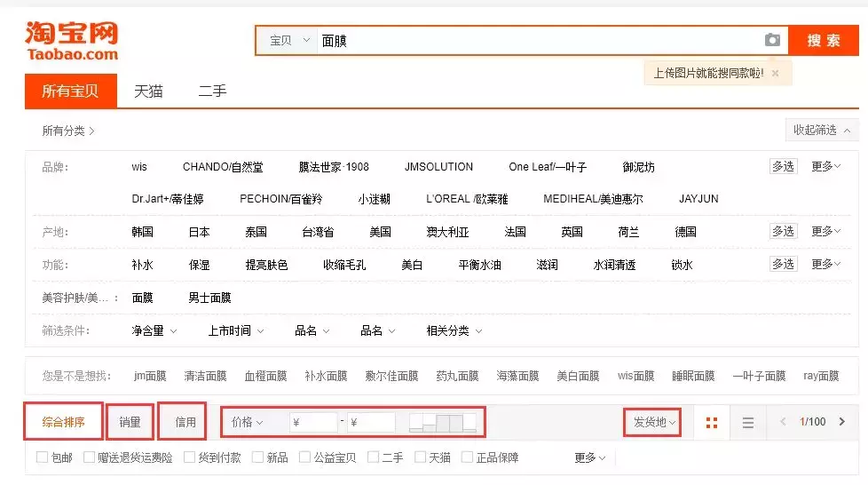Screen dimensions: 868x485
Task: Go to previous results page arrow
Action: (x=783, y=422)
